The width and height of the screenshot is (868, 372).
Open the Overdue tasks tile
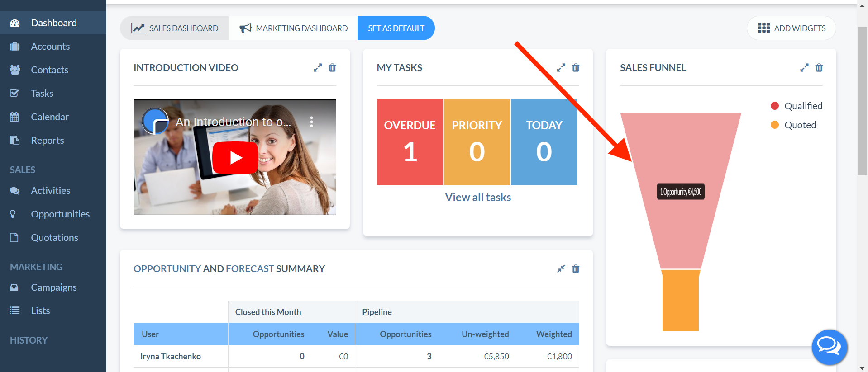point(410,142)
